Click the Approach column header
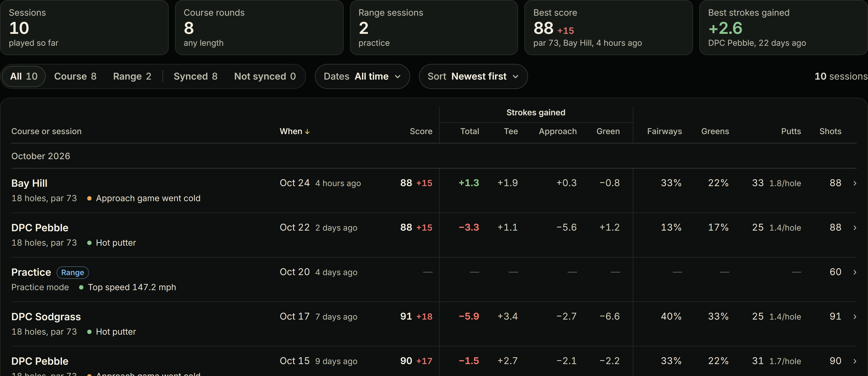 (x=558, y=131)
